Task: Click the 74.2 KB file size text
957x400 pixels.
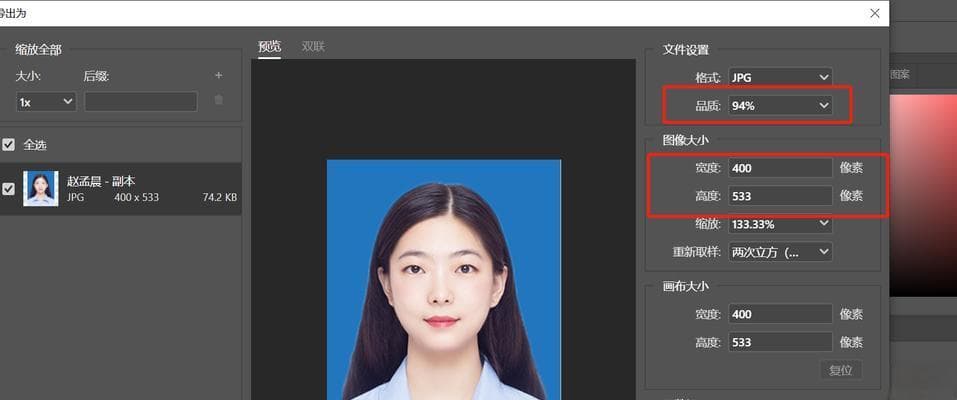Action: coord(220,197)
